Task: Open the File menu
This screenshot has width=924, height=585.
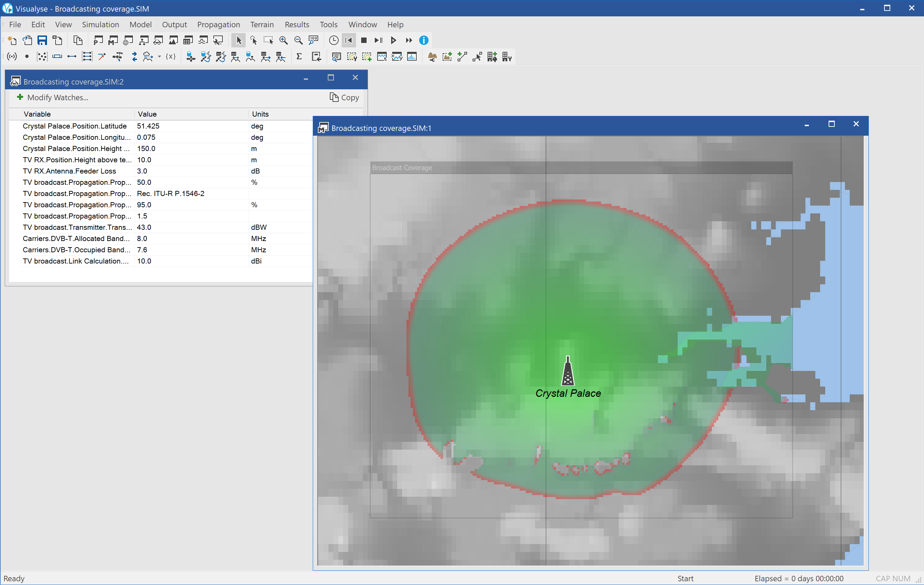Action: (x=15, y=25)
